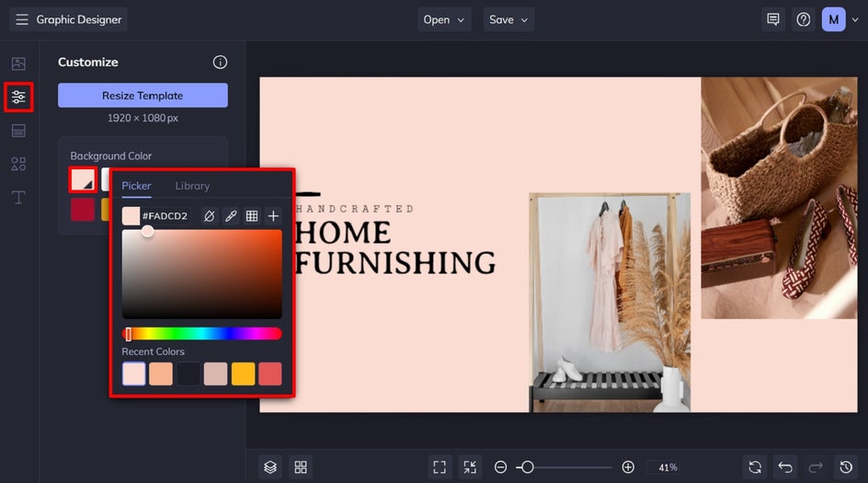Viewport: 868px width, 483px height.
Task: Click the #FADCD2 hex color field
Action: click(165, 216)
